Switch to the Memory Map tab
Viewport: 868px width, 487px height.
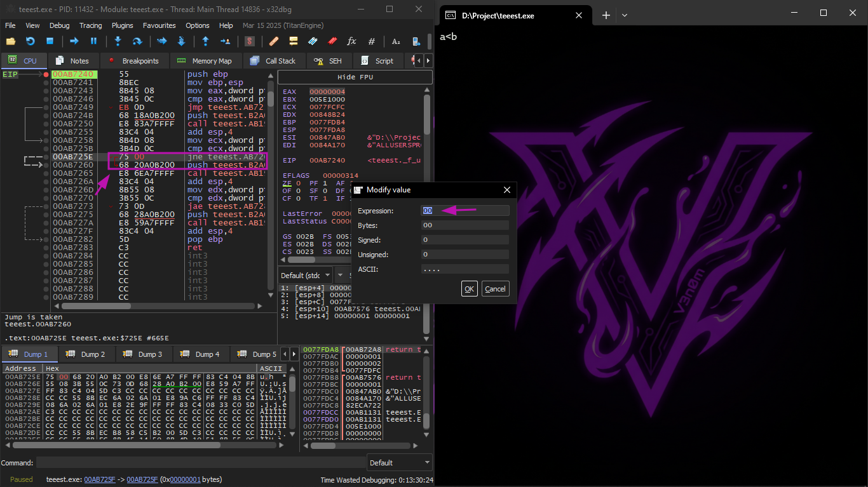[205, 61]
